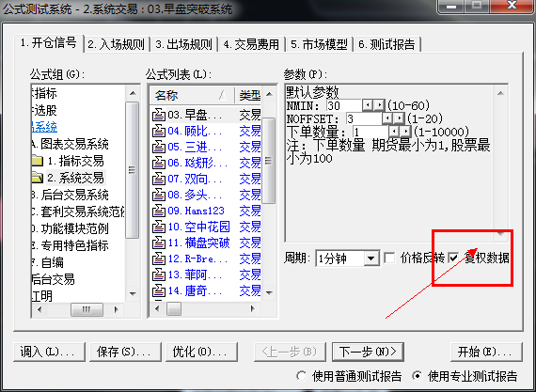The height and width of the screenshot is (392, 536).
Task: Select formula 09.Hans123 in the list
Action: point(197,211)
